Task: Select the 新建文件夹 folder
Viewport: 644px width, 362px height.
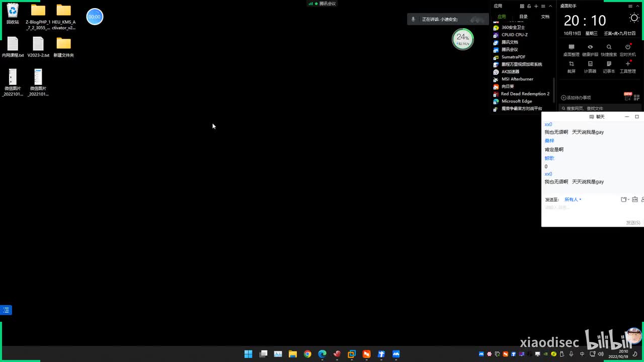Action: 63,47
